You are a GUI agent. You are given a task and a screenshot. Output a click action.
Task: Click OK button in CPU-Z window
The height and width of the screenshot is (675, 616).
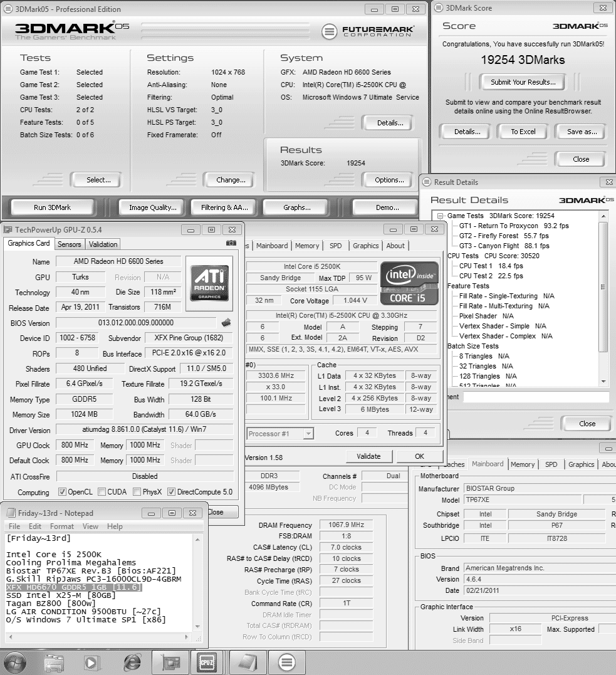pos(419,456)
